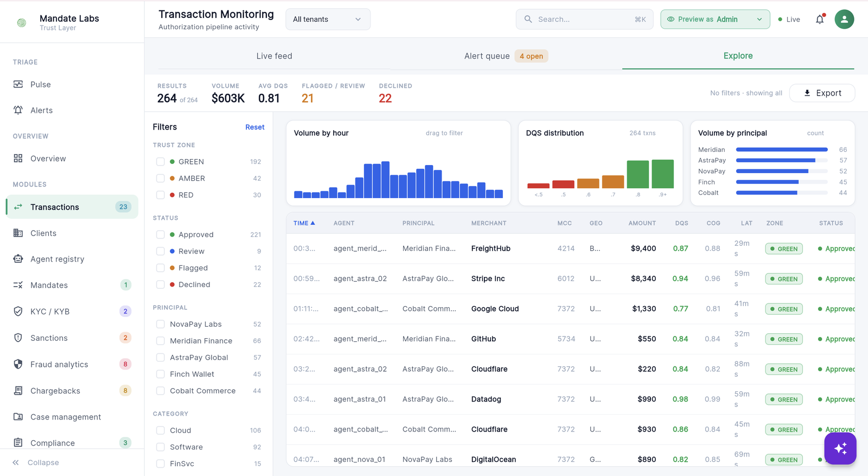
Task: Click the TIME column sort arrow
Action: (x=312, y=223)
